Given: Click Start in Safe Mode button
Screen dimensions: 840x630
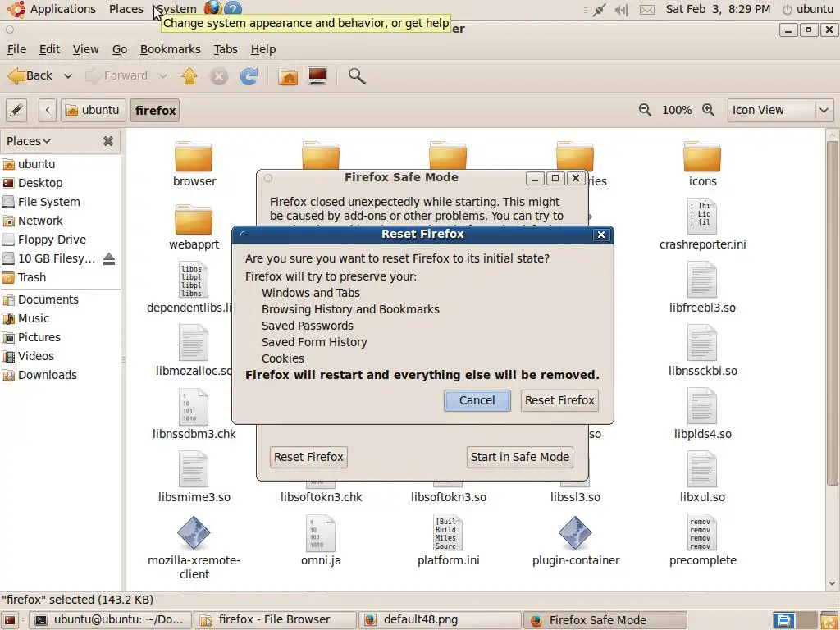Looking at the screenshot, I should (x=519, y=457).
